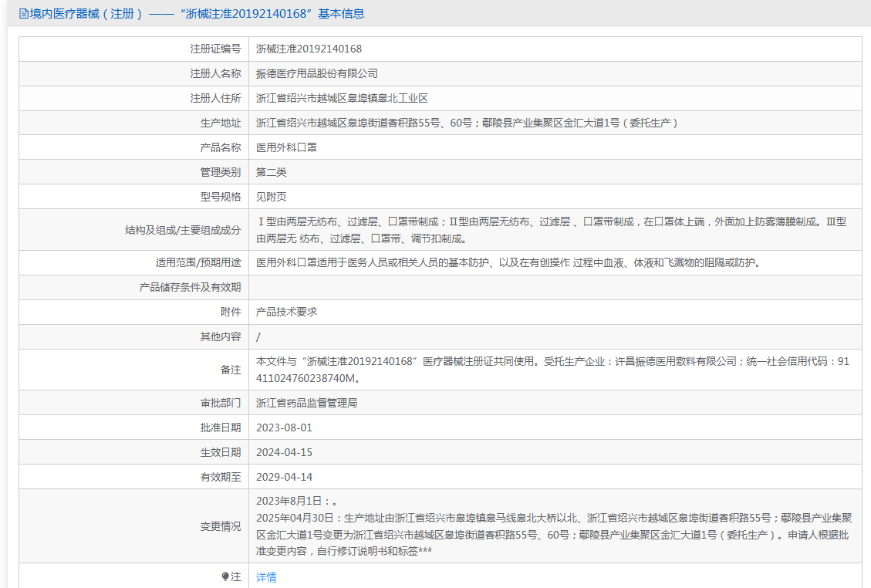Click the production address starting with 浙江省绍兴市越城区皋埠街道香积路55号
The height and width of the screenshot is (588, 871).
[x=468, y=123]
